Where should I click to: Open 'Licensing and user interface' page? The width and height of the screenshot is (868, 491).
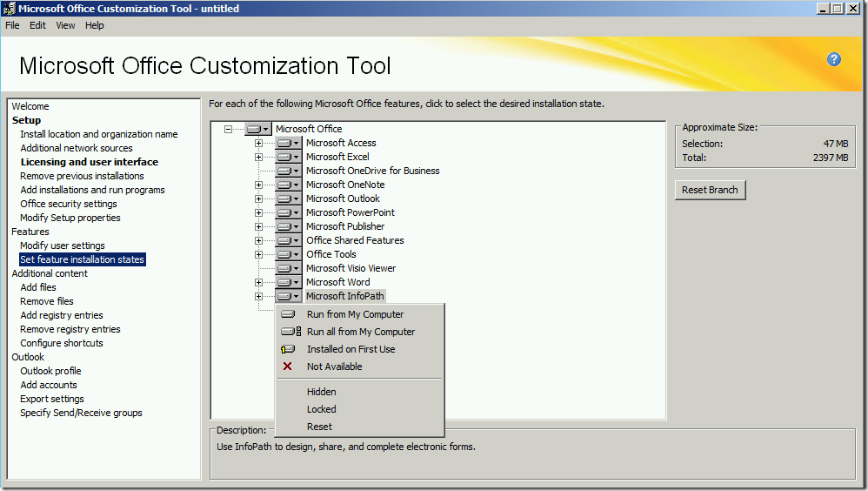coord(89,162)
